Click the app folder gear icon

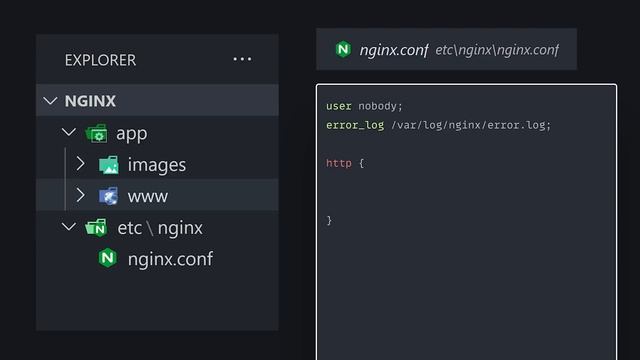tap(97, 133)
